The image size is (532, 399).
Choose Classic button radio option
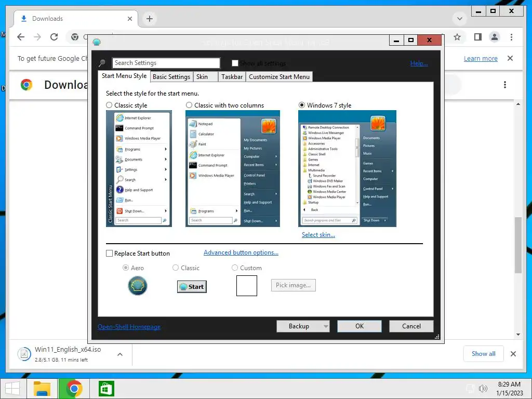click(x=176, y=268)
